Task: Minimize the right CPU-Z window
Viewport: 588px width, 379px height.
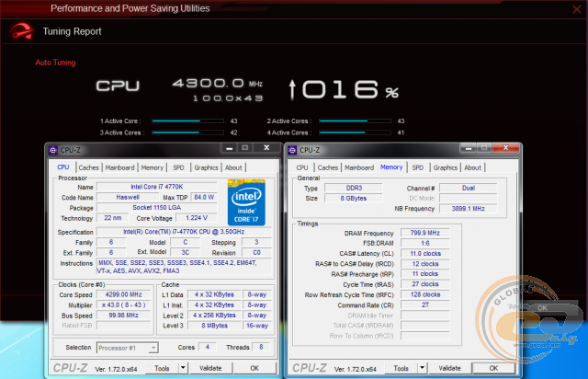Action: click(469, 148)
